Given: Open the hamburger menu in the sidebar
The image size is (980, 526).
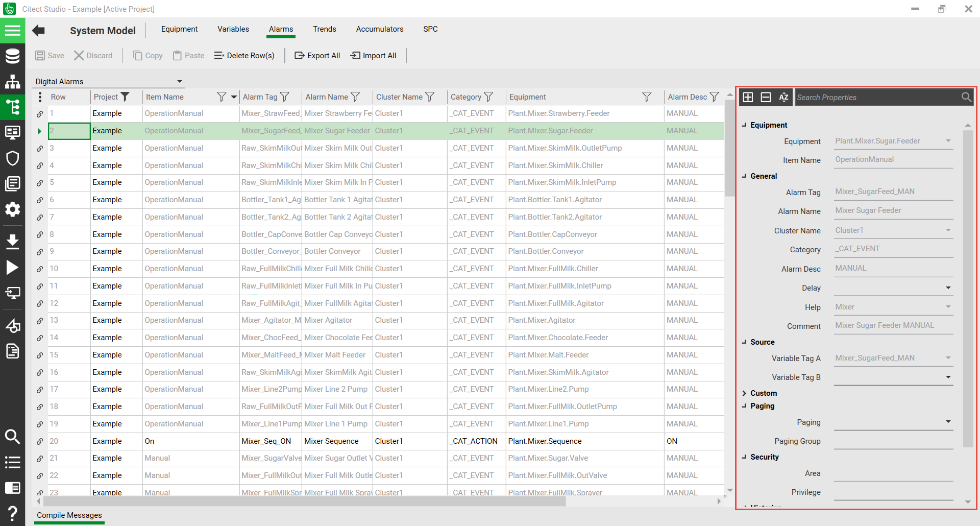Looking at the screenshot, I should point(12,31).
